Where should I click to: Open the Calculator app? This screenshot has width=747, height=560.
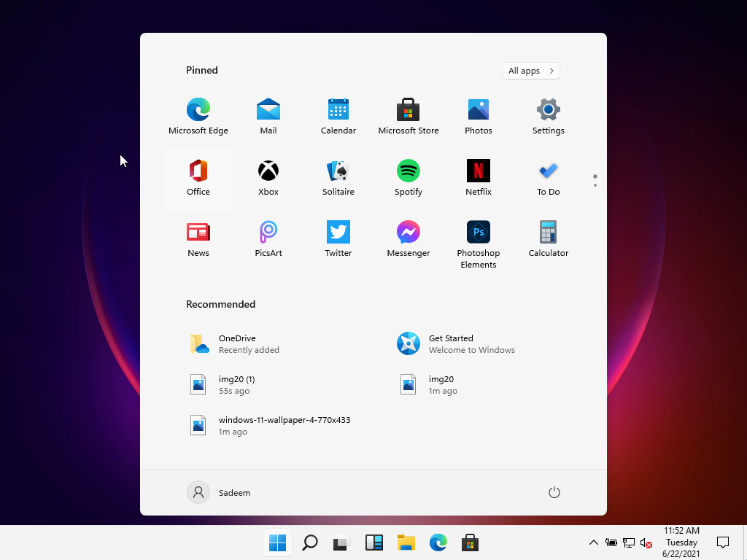pos(549,239)
